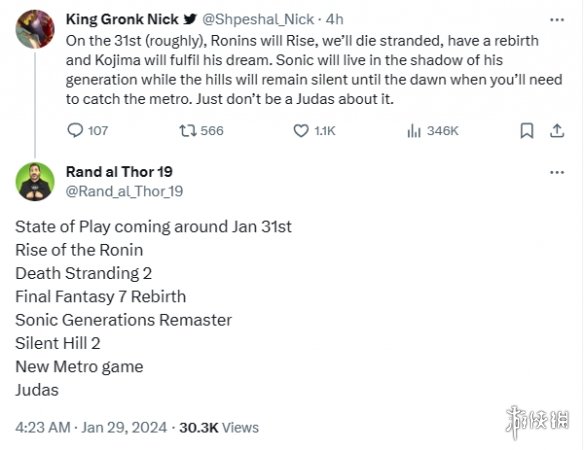Visit @Rand_al_Thor_19 handle link
This screenshot has width=584, height=450.
(x=124, y=191)
